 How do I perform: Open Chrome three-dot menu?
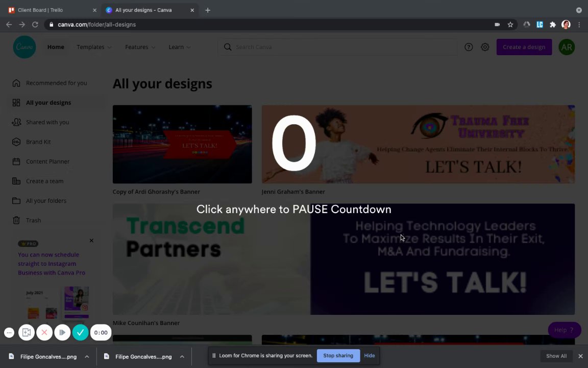[579, 25]
